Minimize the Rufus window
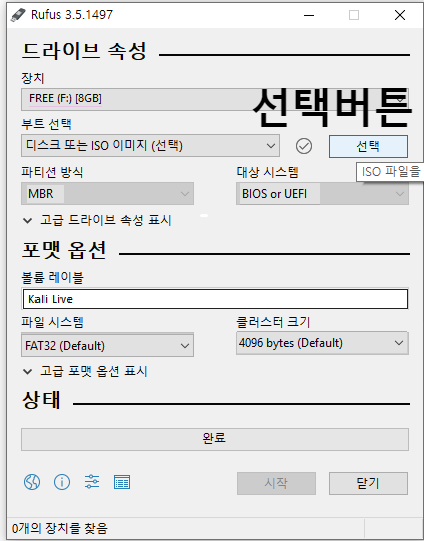 coord(309,15)
